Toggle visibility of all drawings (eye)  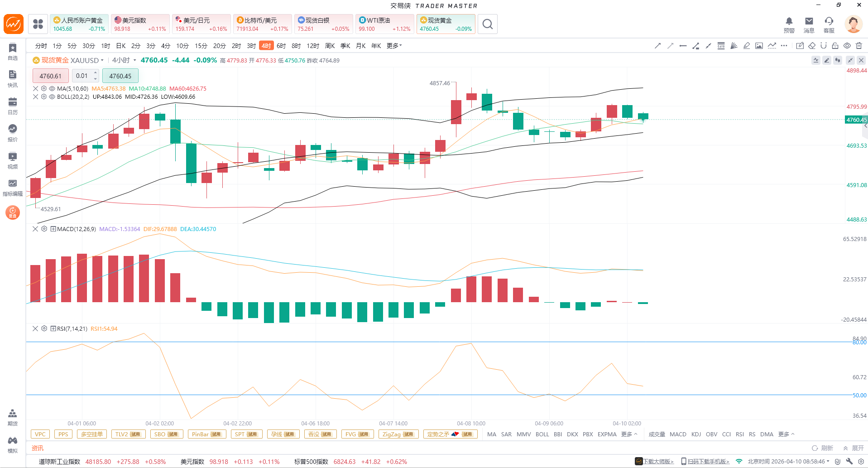[x=847, y=46]
